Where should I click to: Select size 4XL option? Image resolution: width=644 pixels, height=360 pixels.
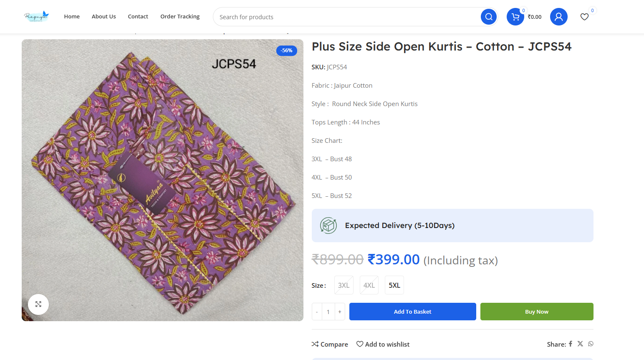[369, 285]
